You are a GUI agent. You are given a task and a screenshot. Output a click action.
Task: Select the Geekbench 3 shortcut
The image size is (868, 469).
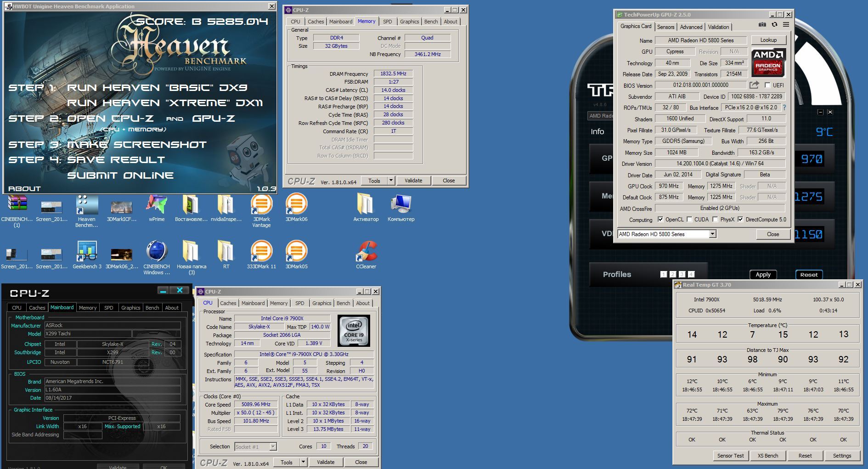point(87,255)
